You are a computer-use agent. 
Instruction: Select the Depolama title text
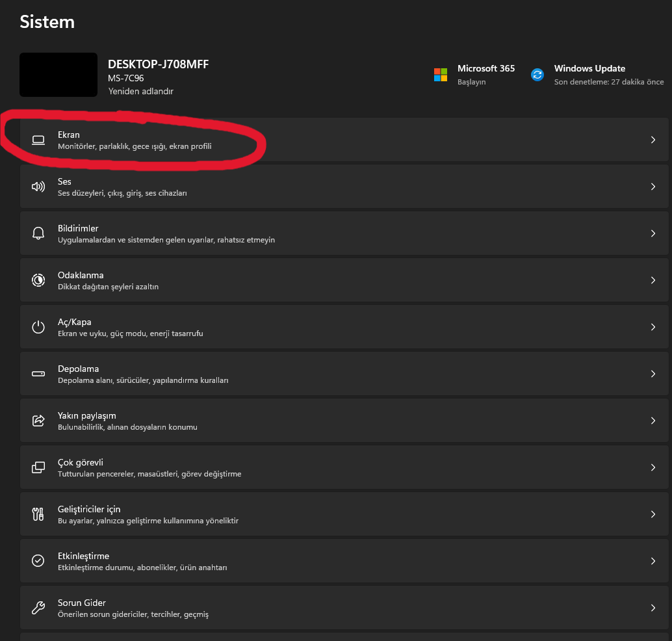point(79,369)
